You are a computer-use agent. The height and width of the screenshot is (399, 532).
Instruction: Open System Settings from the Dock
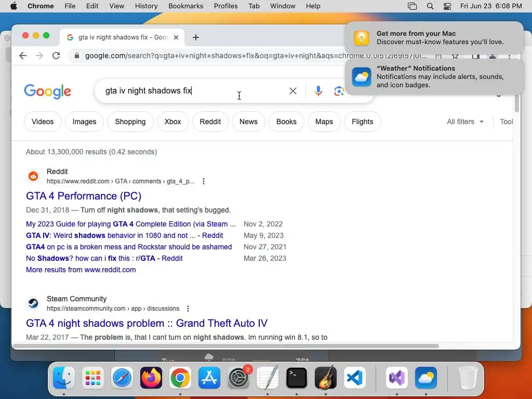(x=238, y=378)
